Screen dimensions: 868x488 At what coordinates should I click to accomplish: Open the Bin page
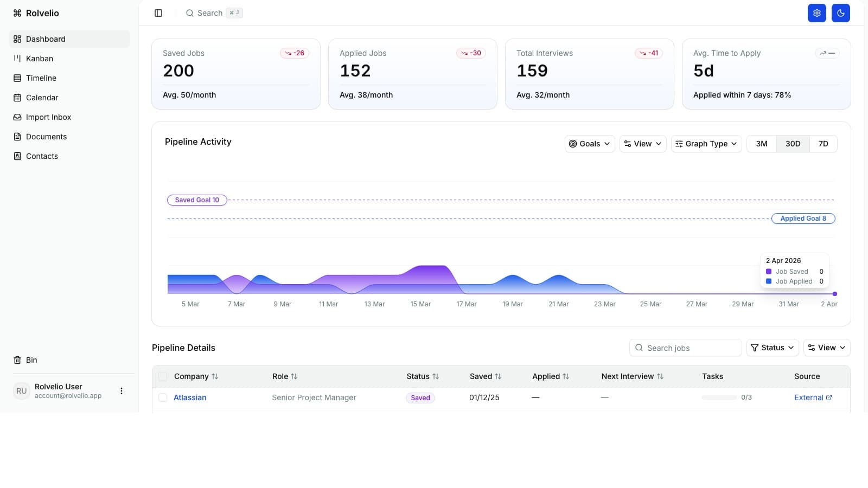(69, 360)
